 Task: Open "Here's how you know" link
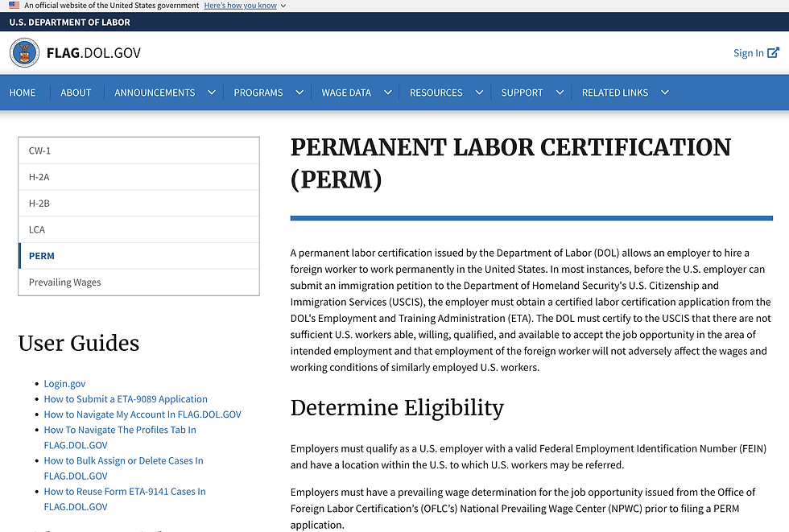tap(241, 5)
